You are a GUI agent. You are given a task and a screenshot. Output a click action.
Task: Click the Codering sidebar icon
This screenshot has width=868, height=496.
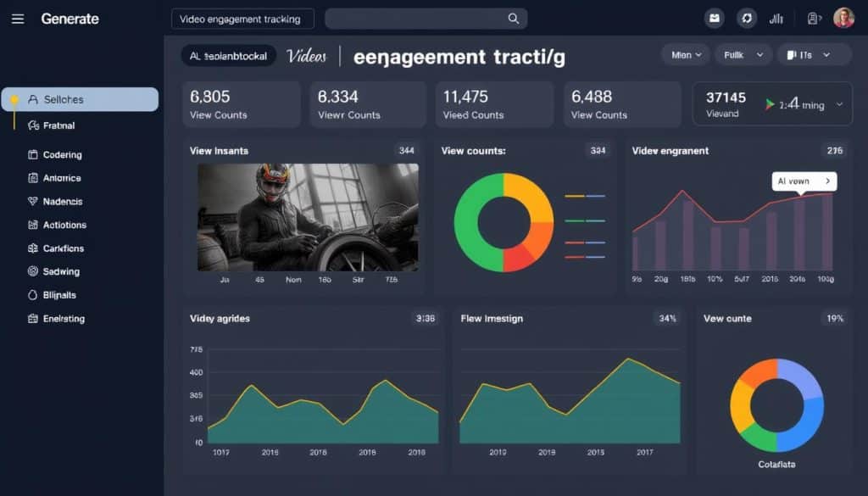pyautogui.click(x=33, y=155)
